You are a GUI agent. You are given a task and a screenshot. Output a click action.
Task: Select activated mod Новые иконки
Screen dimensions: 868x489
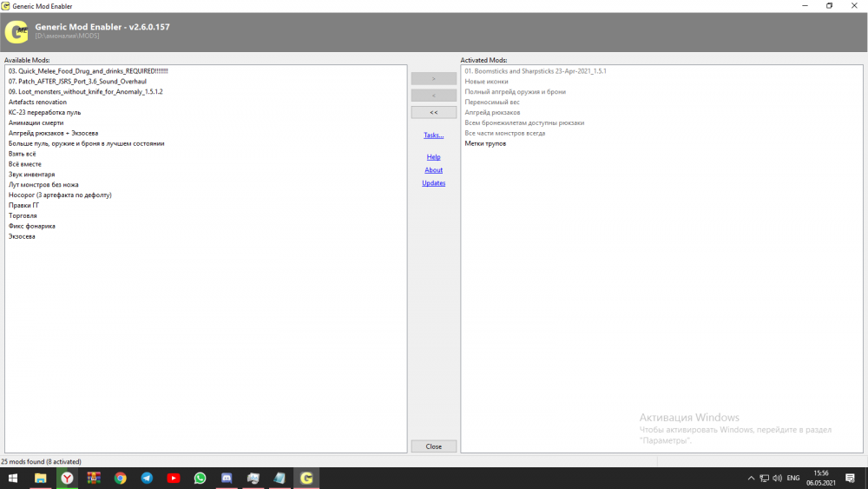pyautogui.click(x=486, y=82)
